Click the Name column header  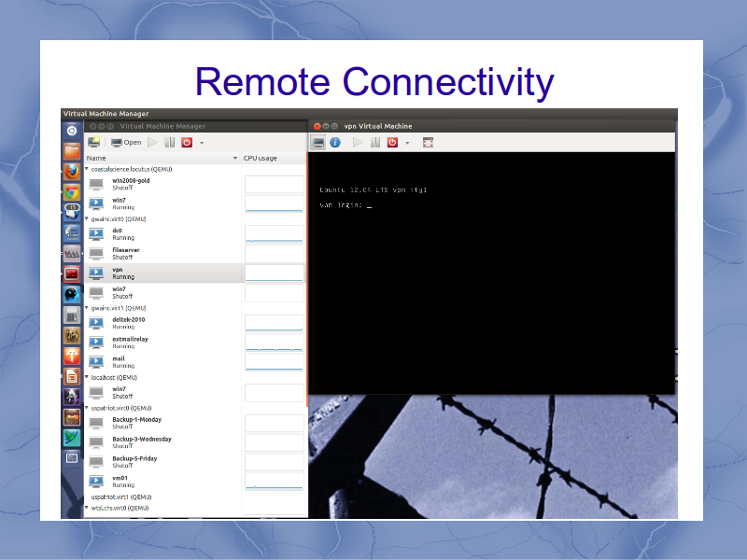(162, 158)
